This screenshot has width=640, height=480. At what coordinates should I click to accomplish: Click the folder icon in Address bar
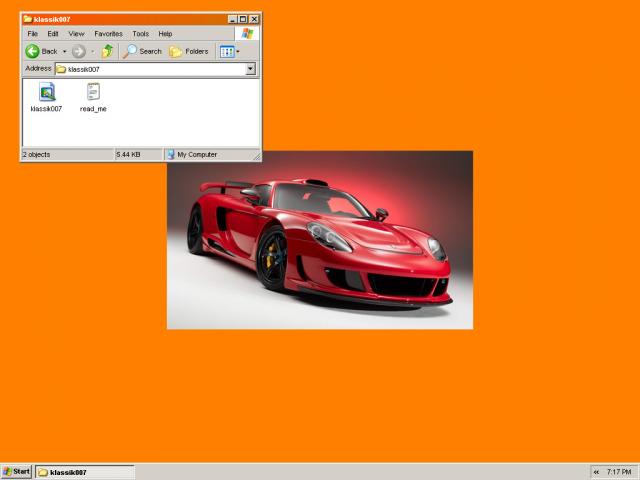[61, 69]
